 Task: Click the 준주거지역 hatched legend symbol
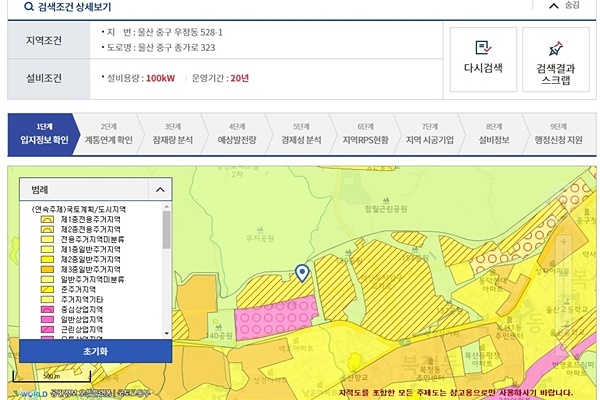click(47, 289)
